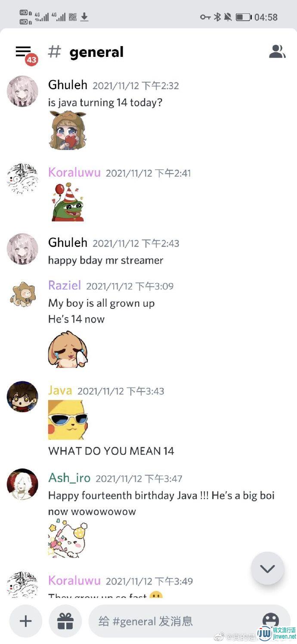Open the emoji picker in message bar
This screenshot has width=297, height=644.
point(271,621)
